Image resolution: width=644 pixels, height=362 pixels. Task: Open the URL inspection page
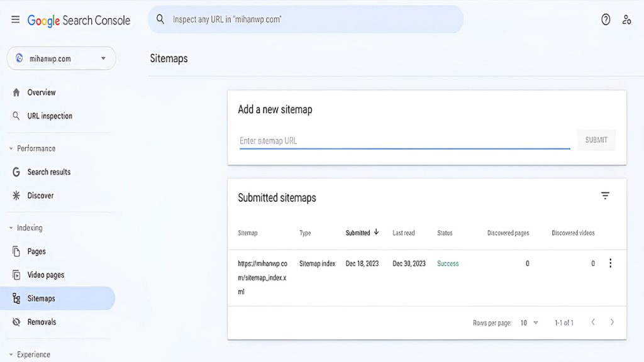coord(50,116)
